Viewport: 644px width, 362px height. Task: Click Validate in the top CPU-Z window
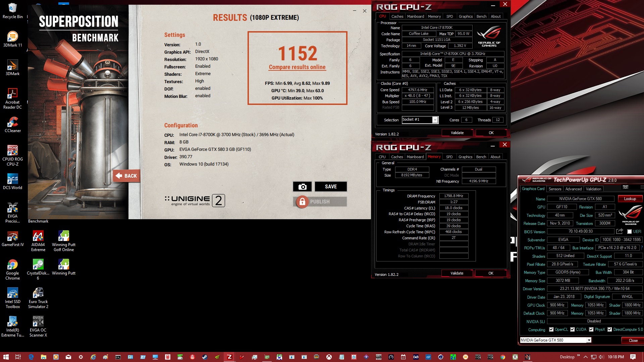[x=457, y=133]
